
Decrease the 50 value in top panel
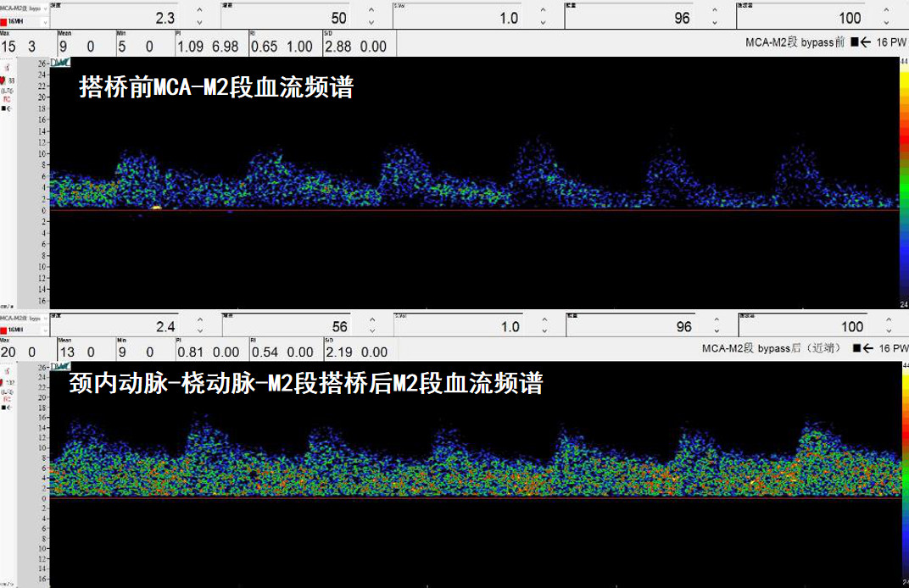(371, 22)
